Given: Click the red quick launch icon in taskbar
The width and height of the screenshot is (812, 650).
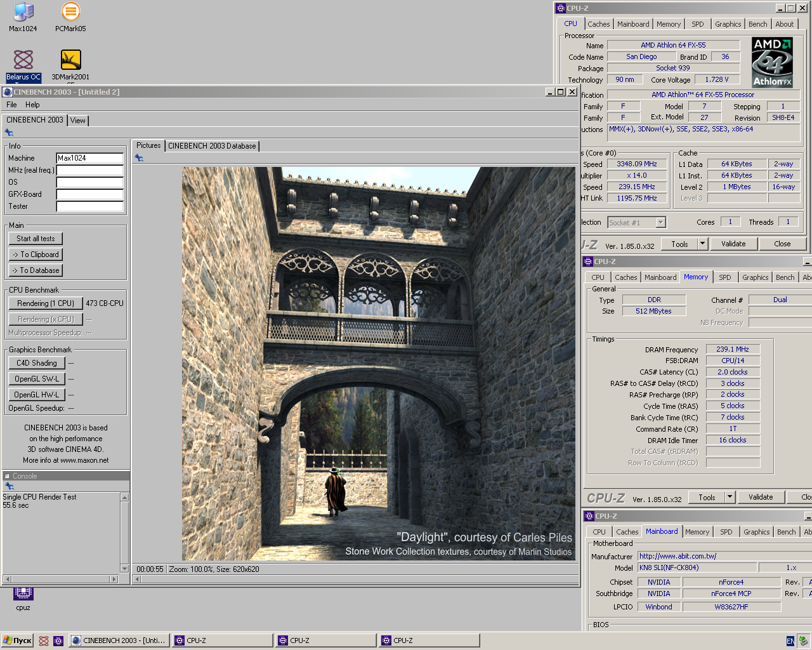Looking at the screenshot, I should pos(43,640).
